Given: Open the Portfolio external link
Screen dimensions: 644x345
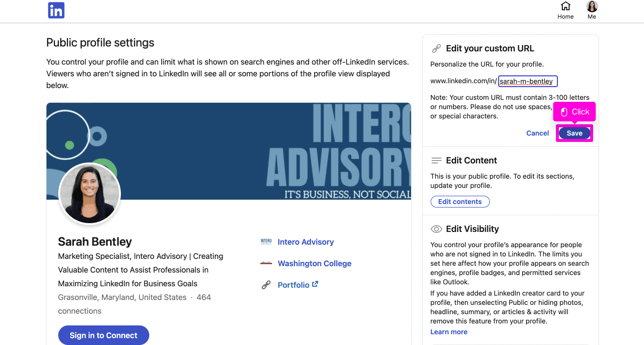Looking at the screenshot, I should [x=298, y=285].
